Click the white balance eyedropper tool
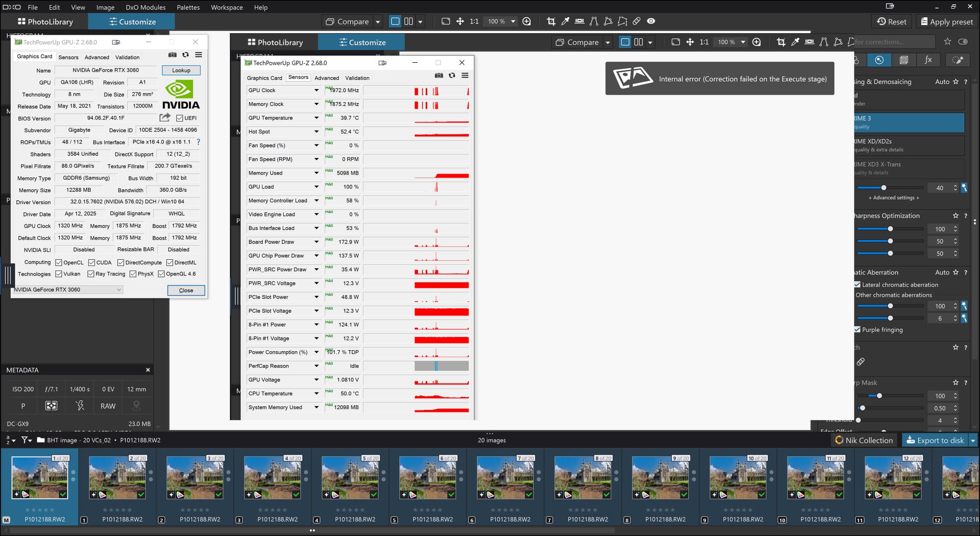Viewport: 980px width, 536px height. (x=565, y=21)
